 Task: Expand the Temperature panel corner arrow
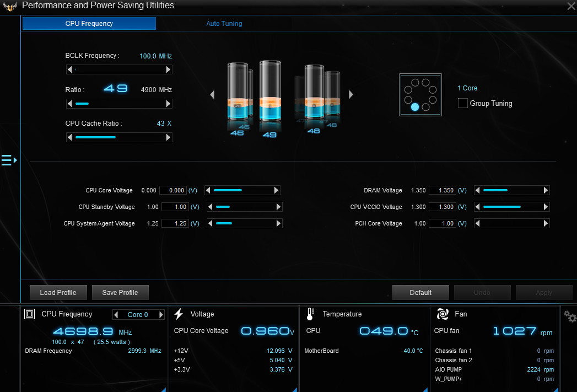click(425, 389)
